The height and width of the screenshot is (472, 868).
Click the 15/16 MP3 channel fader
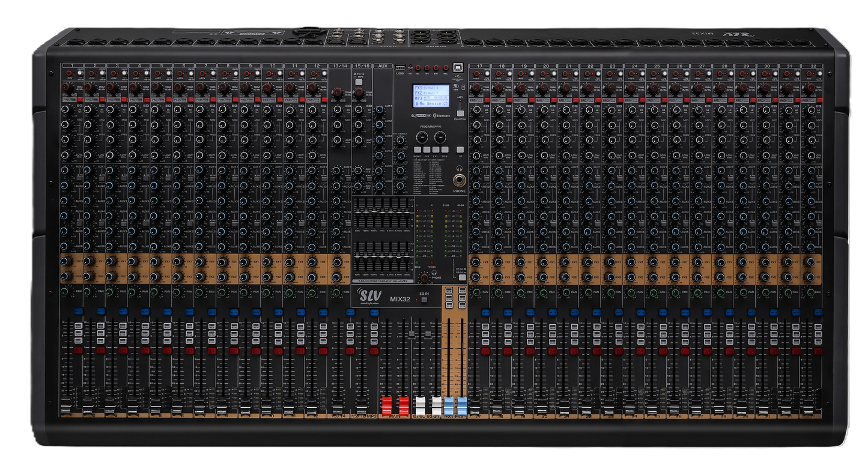tap(361, 407)
